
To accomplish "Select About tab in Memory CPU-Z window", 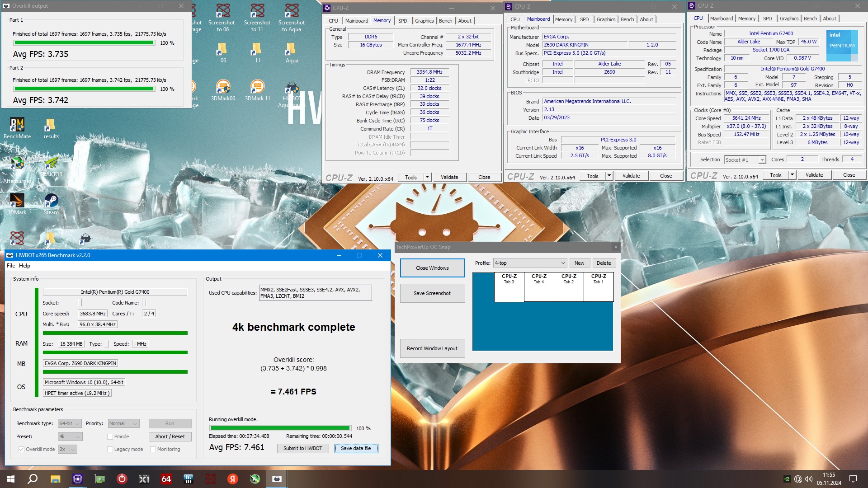I will (x=465, y=21).
